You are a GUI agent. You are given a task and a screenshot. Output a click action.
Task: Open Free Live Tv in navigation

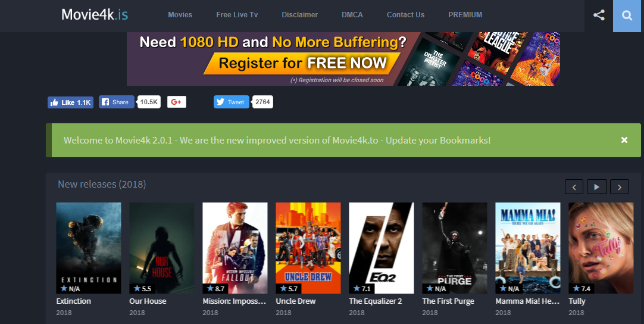point(237,15)
